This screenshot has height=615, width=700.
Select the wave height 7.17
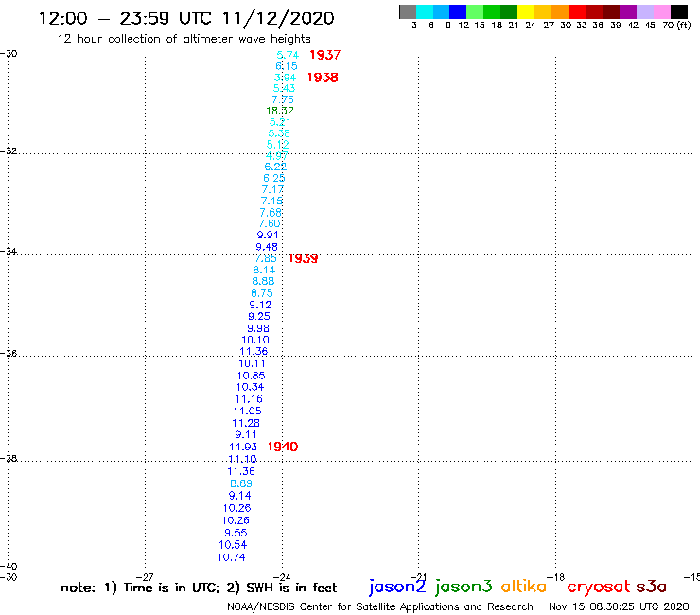point(272,189)
